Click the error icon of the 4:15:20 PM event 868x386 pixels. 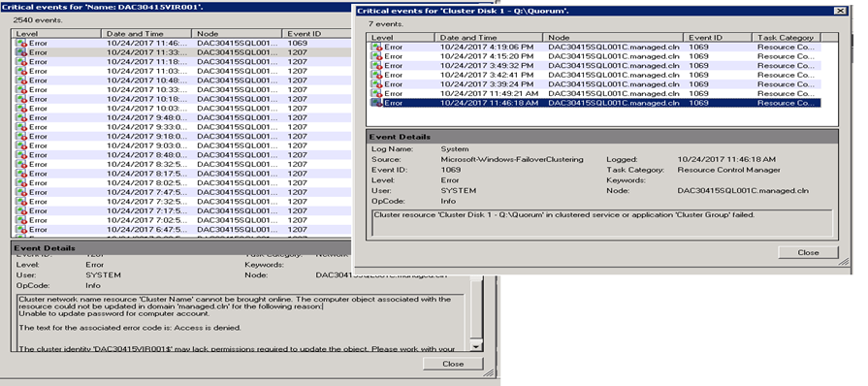coord(376,56)
